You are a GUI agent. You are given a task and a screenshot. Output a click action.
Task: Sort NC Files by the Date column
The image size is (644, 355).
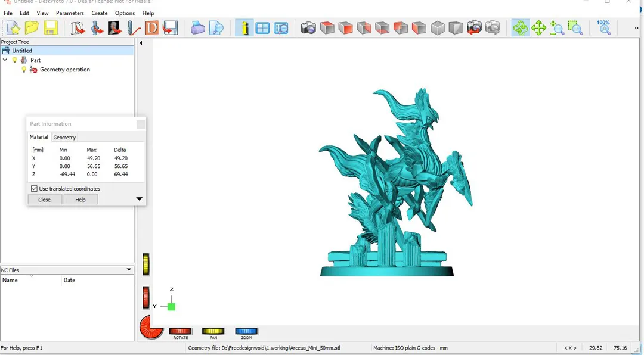[98, 280]
